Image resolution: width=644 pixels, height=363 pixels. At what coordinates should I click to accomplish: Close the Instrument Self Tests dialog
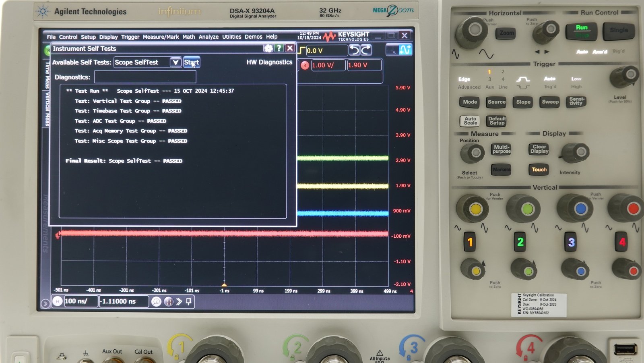(x=290, y=48)
